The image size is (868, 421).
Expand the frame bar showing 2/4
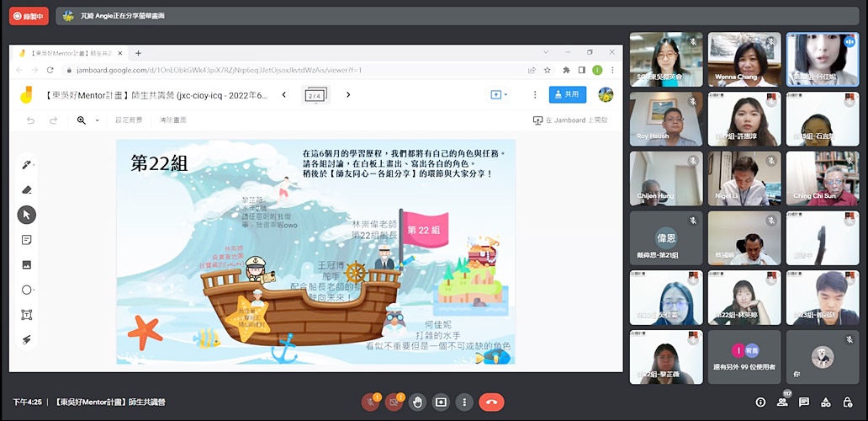pyautogui.click(x=315, y=95)
